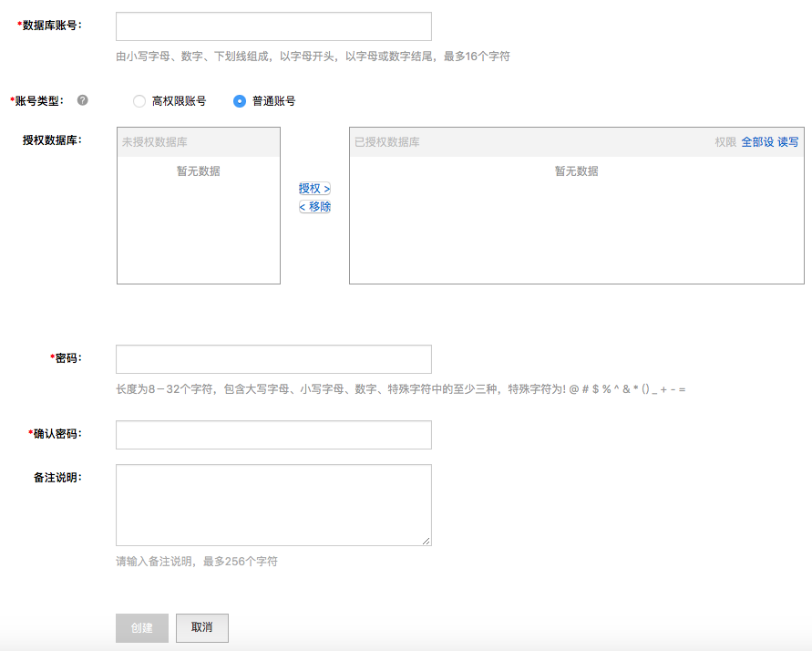Click inside the 备注说明 text area
Viewport: 812px width, 651px height.
(273, 504)
